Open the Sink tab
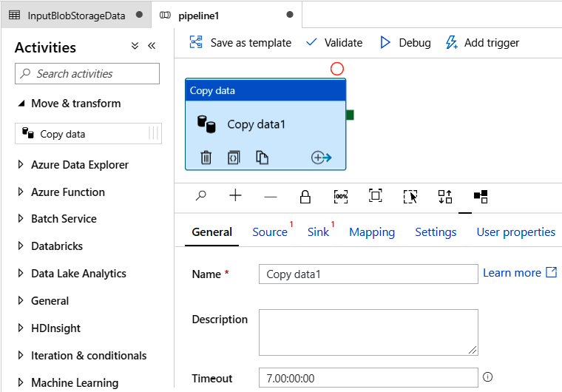 click(x=318, y=232)
